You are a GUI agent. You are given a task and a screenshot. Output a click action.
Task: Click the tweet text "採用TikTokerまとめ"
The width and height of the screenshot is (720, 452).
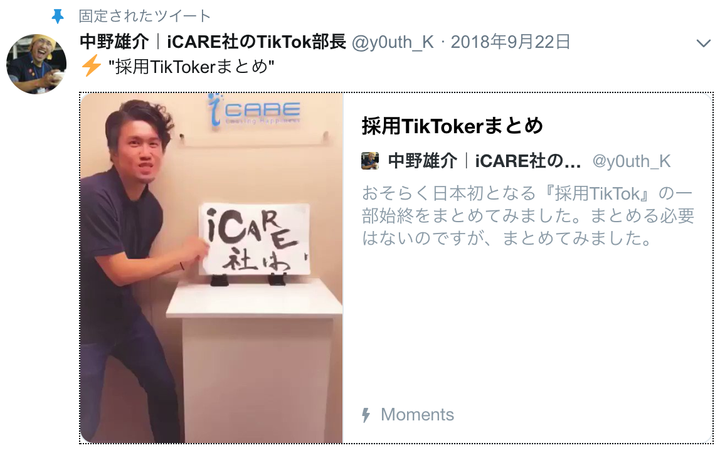pos(191,67)
